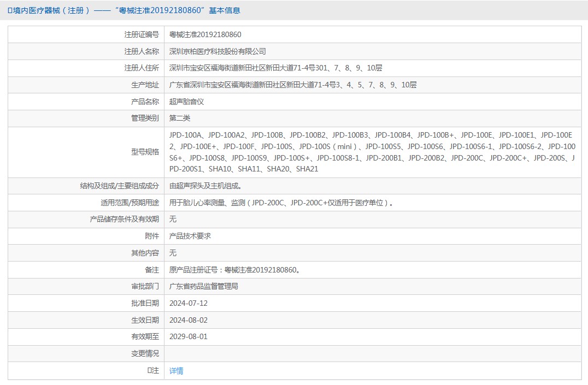
Task: Click the registrant name 深圳京柏医疗科技股份有限公司
Action: pos(217,51)
